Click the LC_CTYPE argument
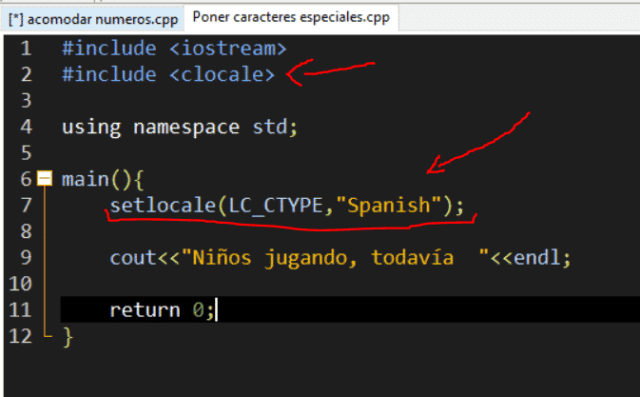The image size is (640, 397). [x=276, y=205]
